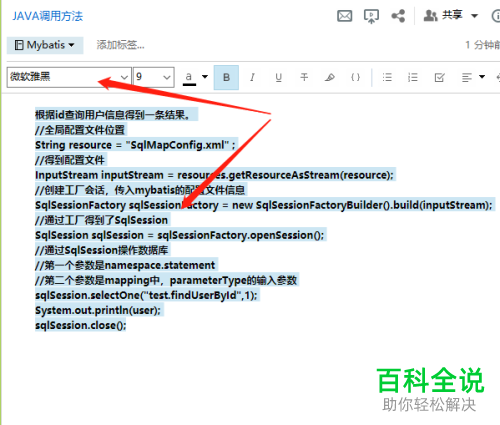Open the Mybatis notebook dropdown

click(x=45, y=45)
